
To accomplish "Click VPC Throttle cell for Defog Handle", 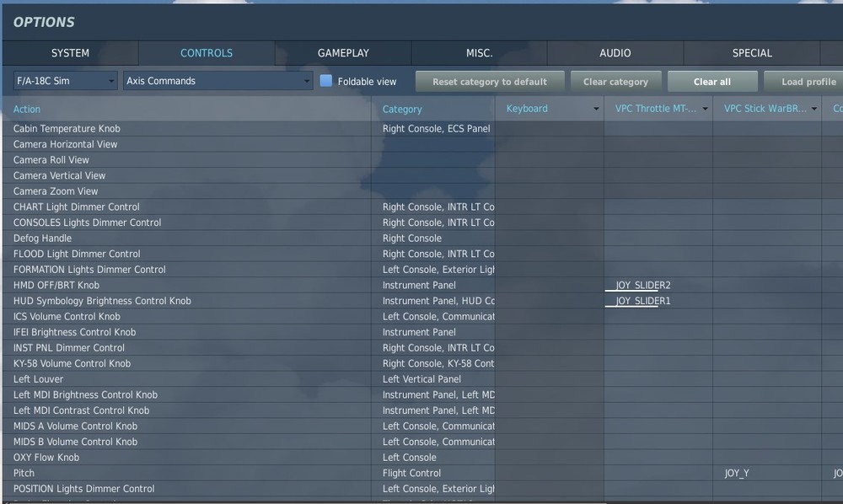I will [658, 238].
